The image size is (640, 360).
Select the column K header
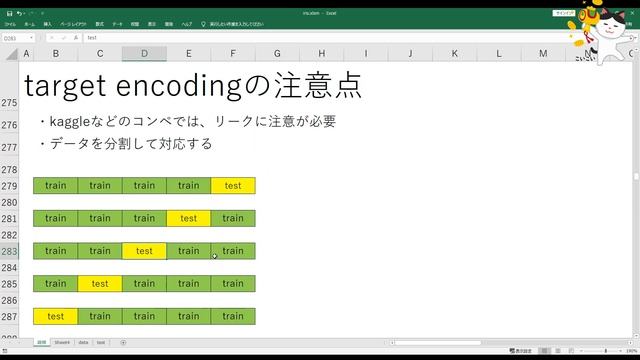454,53
